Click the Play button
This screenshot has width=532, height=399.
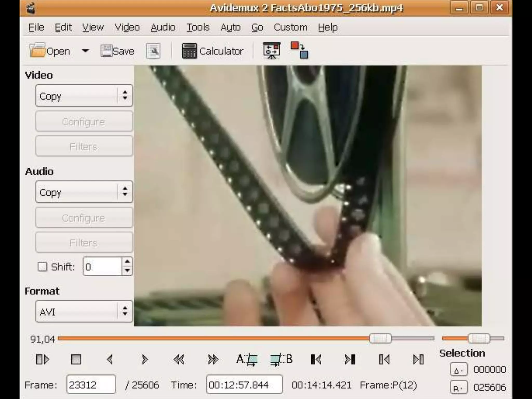(x=42, y=360)
